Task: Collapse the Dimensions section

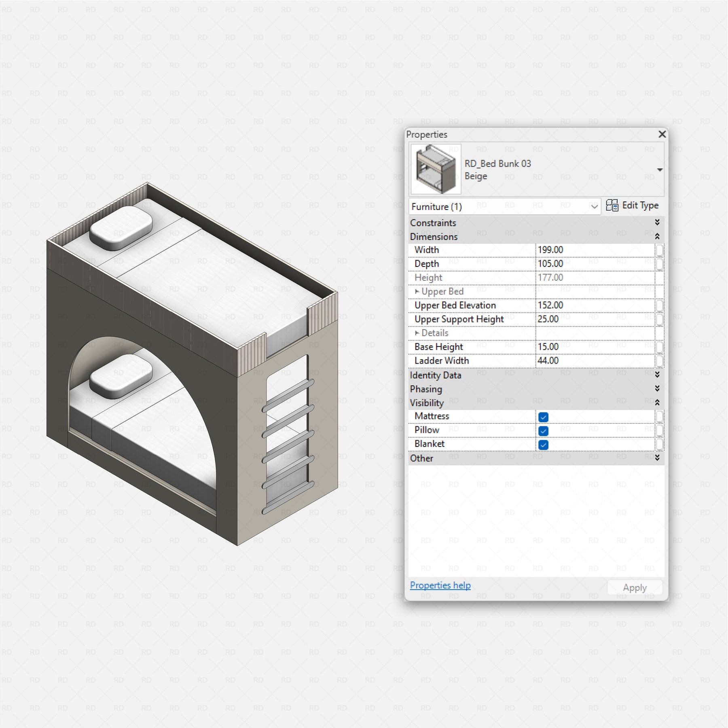Action: 657,237
